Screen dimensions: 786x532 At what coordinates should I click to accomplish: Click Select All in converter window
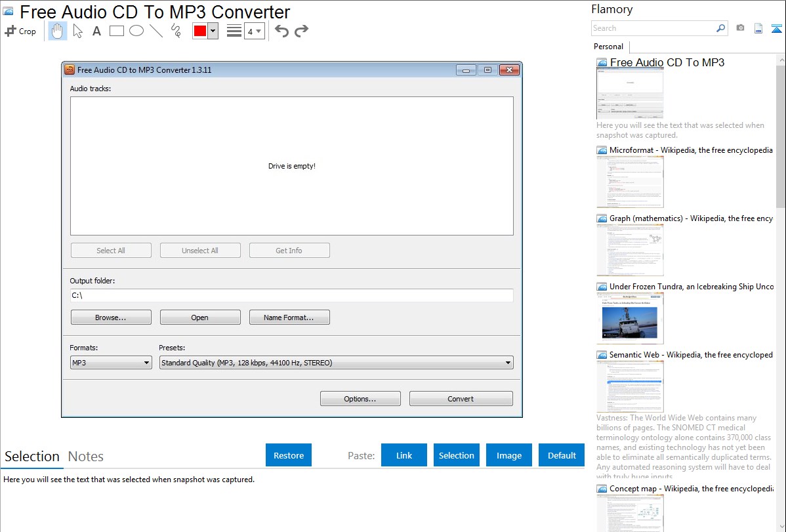[x=111, y=250]
